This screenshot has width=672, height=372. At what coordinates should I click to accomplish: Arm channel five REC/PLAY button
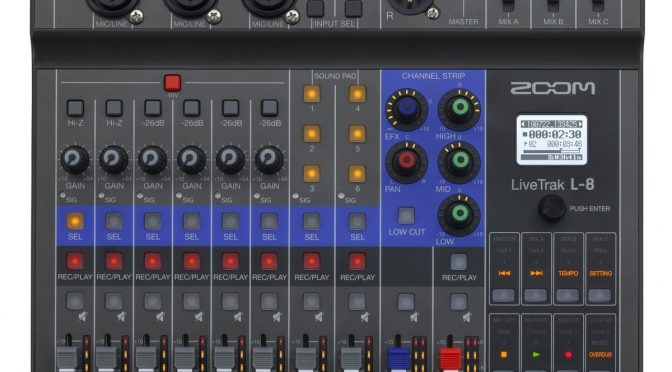pos(231,261)
